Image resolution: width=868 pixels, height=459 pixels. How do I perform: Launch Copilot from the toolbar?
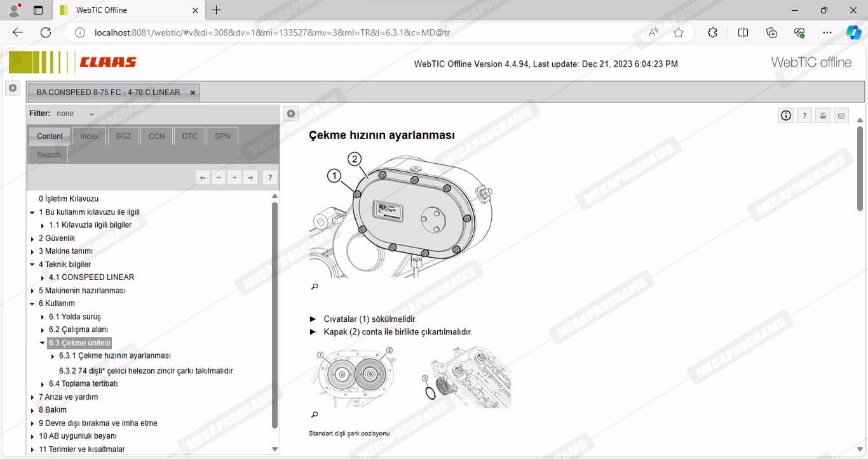pyautogui.click(x=853, y=32)
